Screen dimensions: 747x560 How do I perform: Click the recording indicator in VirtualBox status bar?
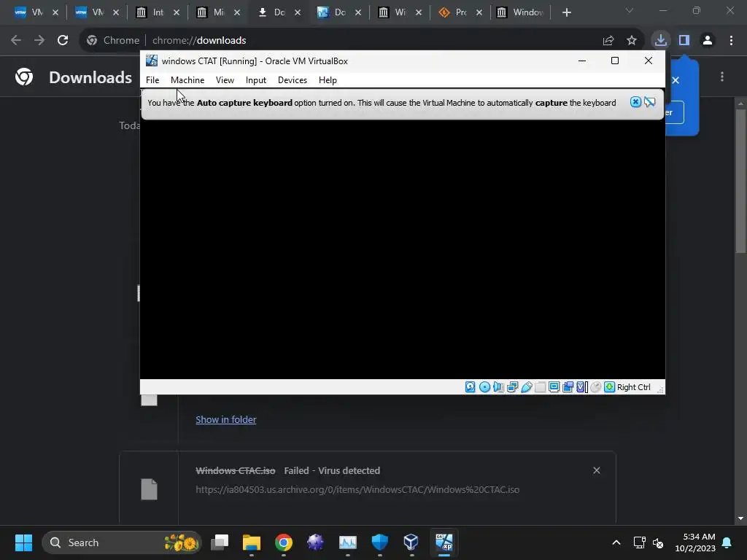tap(568, 387)
